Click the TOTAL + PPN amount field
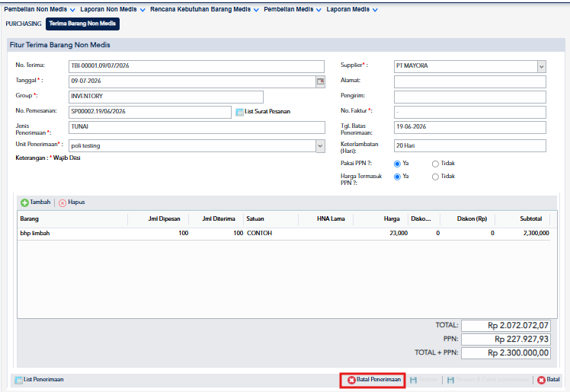 (x=506, y=353)
